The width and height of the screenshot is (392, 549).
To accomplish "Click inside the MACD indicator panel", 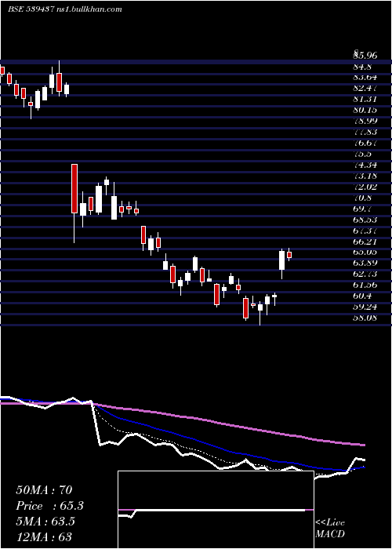I will (216, 510).
